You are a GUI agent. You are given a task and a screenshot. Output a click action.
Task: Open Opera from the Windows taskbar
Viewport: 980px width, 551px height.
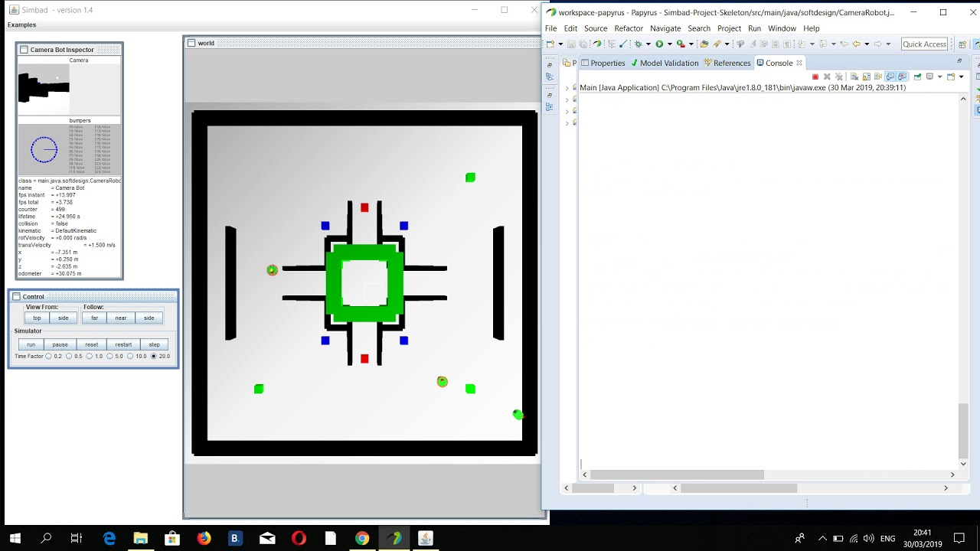299,538
